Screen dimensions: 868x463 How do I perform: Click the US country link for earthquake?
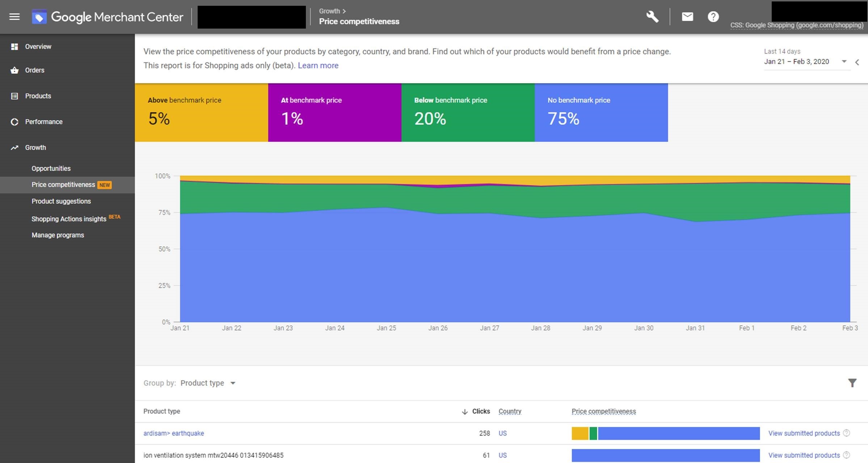(502, 433)
